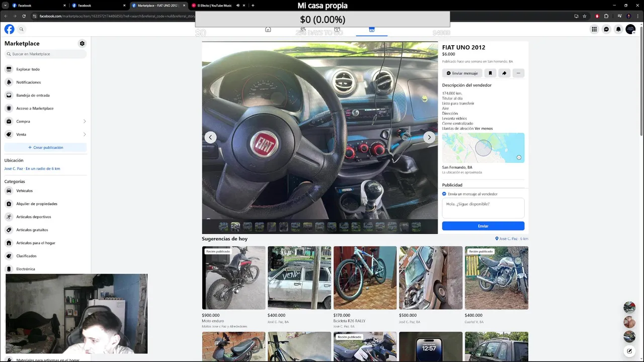Open the Marketplace settings gear
The height and width of the screenshot is (362, 644).
pyautogui.click(x=82, y=43)
